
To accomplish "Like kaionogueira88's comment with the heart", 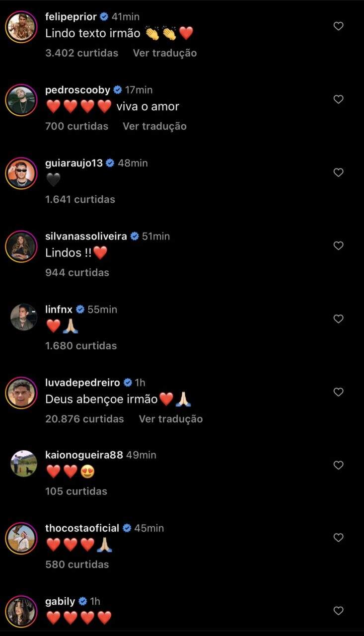I will coord(338,465).
